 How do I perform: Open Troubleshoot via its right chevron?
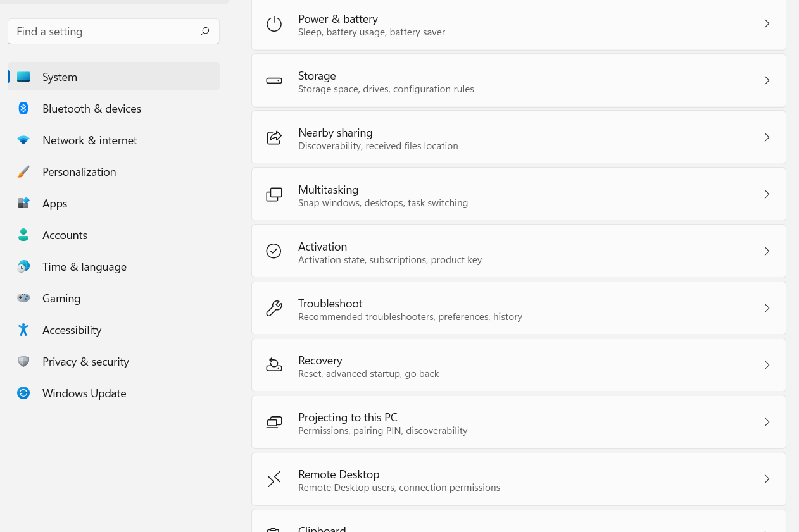(x=766, y=309)
